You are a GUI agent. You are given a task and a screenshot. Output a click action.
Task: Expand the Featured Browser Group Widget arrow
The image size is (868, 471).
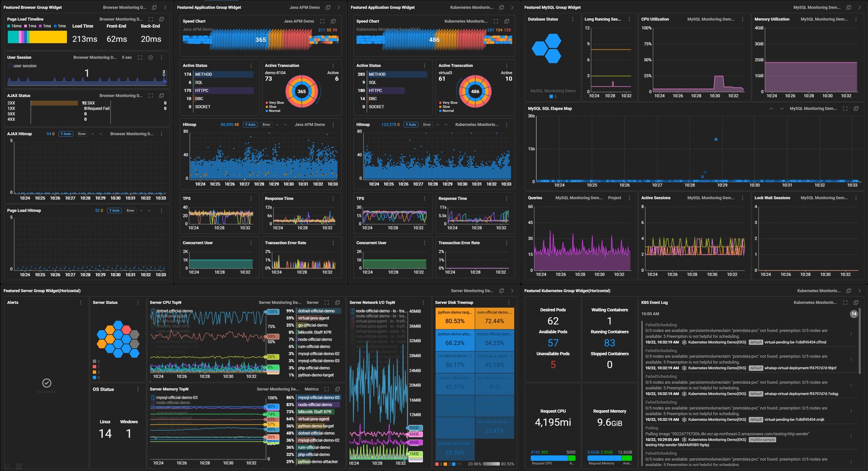(165, 7)
